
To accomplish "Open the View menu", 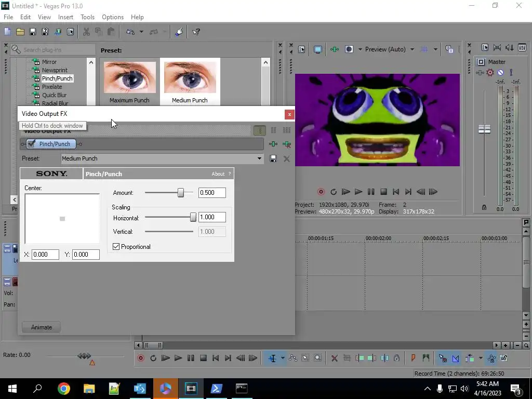I will [44, 17].
